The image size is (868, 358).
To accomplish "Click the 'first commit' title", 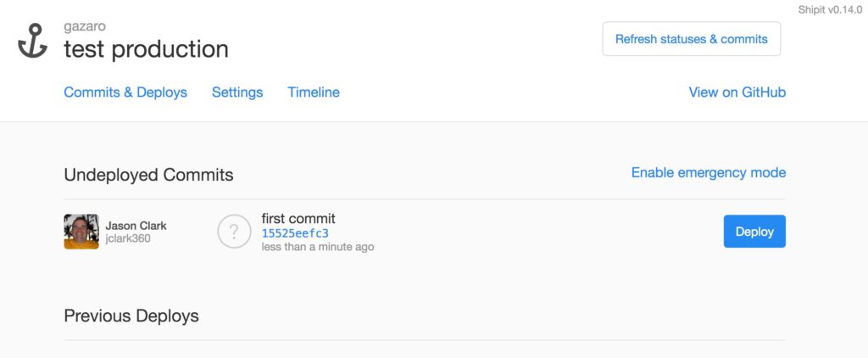I will (298, 219).
